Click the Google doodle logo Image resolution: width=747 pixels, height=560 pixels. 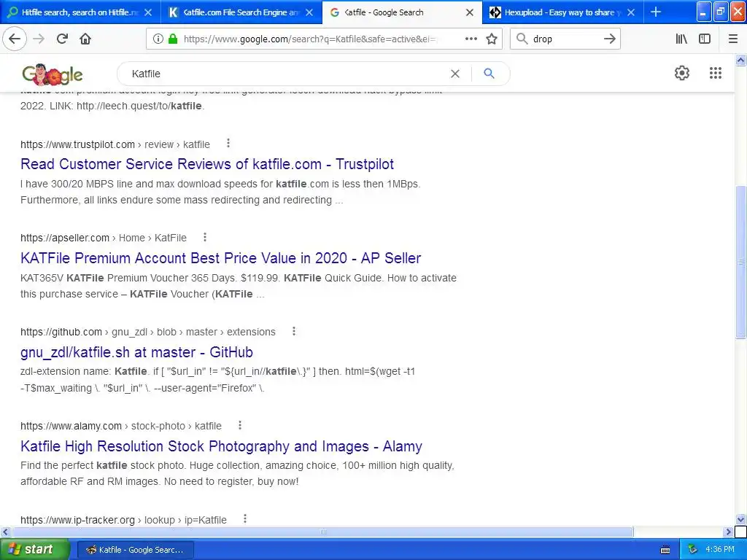point(53,74)
